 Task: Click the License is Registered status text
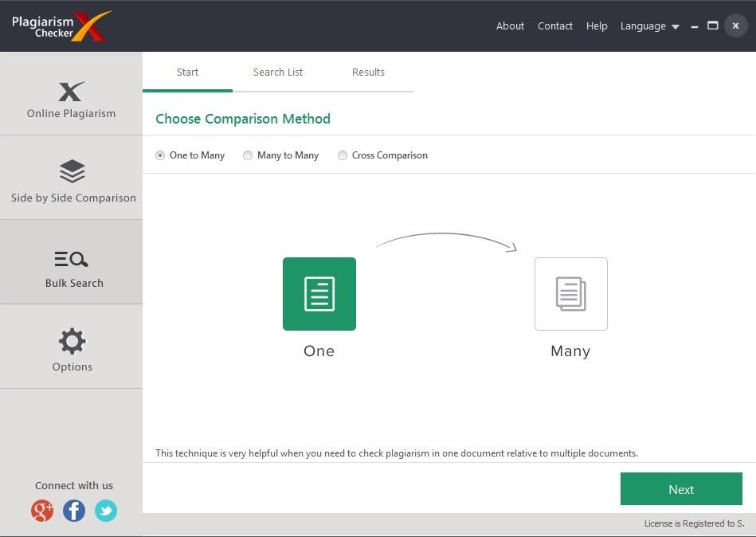695,523
